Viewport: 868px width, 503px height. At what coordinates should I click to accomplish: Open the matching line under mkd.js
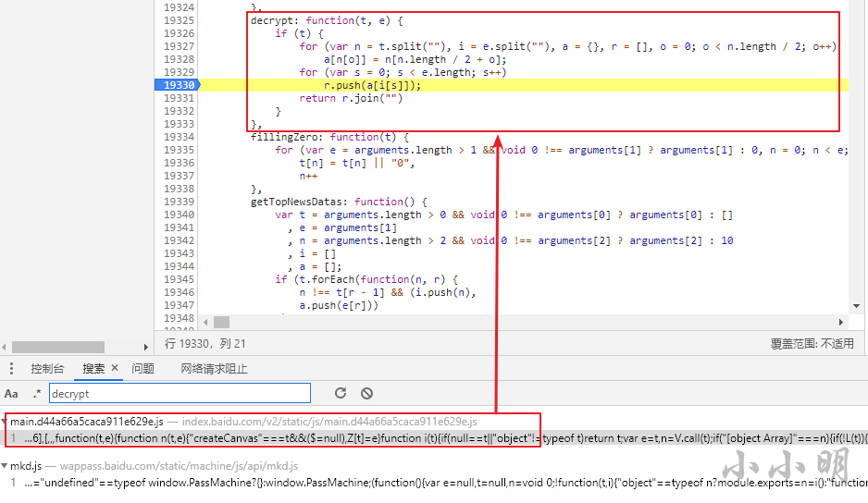(434, 483)
